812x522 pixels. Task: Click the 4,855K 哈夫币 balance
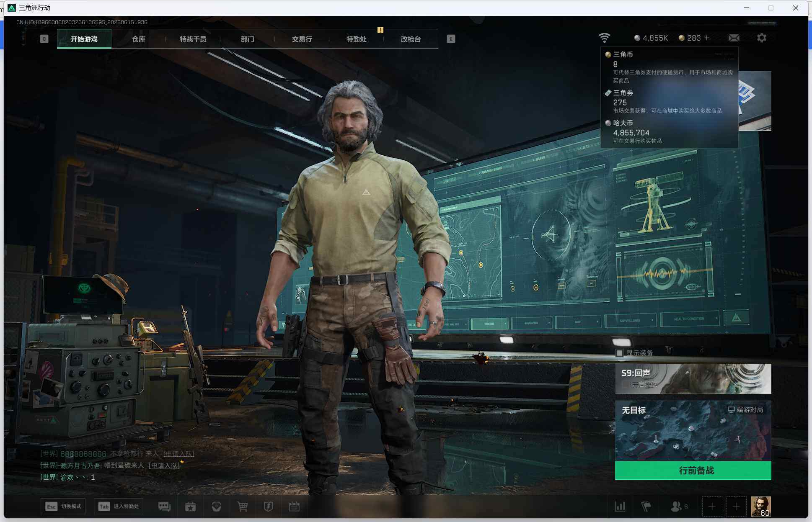pyautogui.click(x=651, y=38)
